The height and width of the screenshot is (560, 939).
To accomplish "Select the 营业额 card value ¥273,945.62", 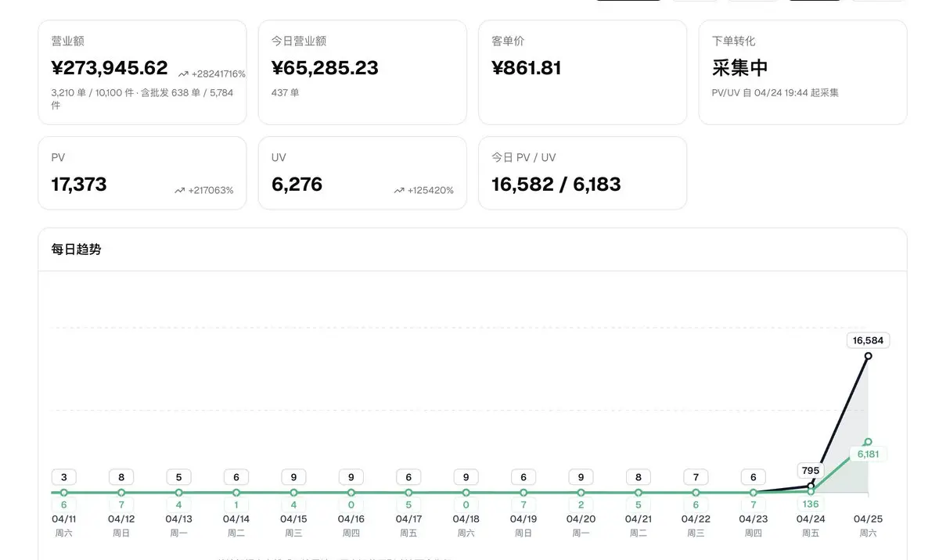I will pos(110,68).
